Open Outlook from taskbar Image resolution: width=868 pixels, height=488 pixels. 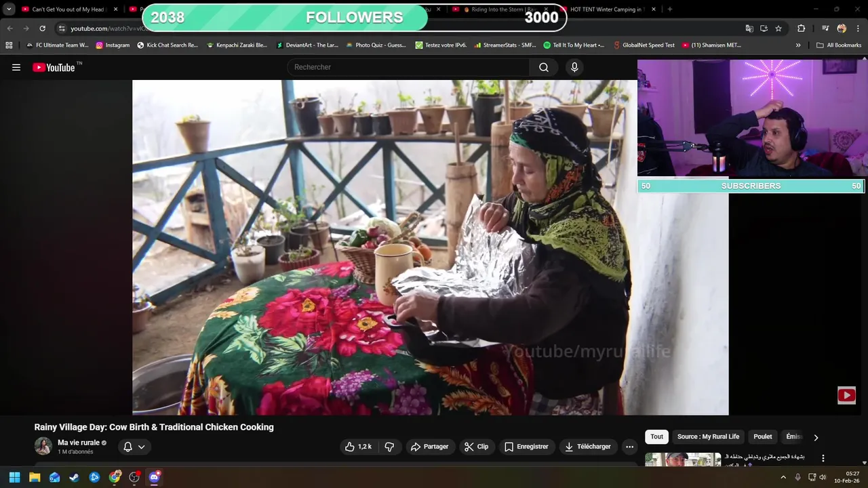click(x=54, y=477)
